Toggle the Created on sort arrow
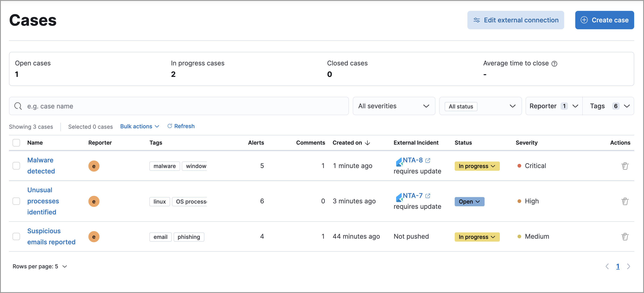Screen dimensions: 644x293 [x=367, y=143]
